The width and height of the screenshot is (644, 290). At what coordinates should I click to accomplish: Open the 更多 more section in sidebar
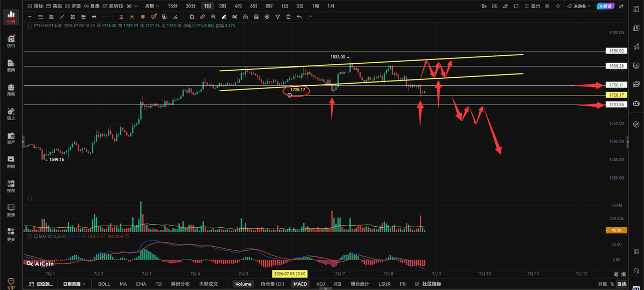click(11, 234)
